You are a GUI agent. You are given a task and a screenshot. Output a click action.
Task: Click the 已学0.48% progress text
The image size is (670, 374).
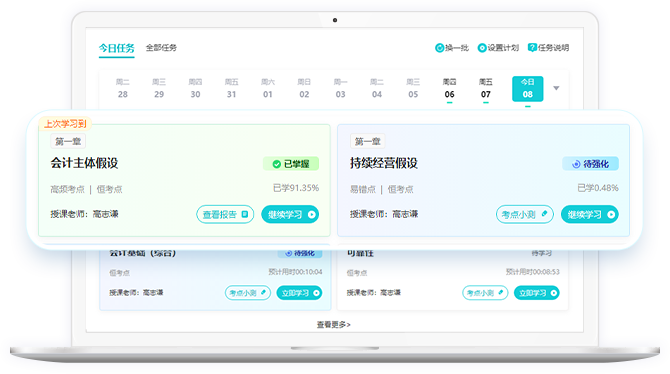[x=598, y=188]
